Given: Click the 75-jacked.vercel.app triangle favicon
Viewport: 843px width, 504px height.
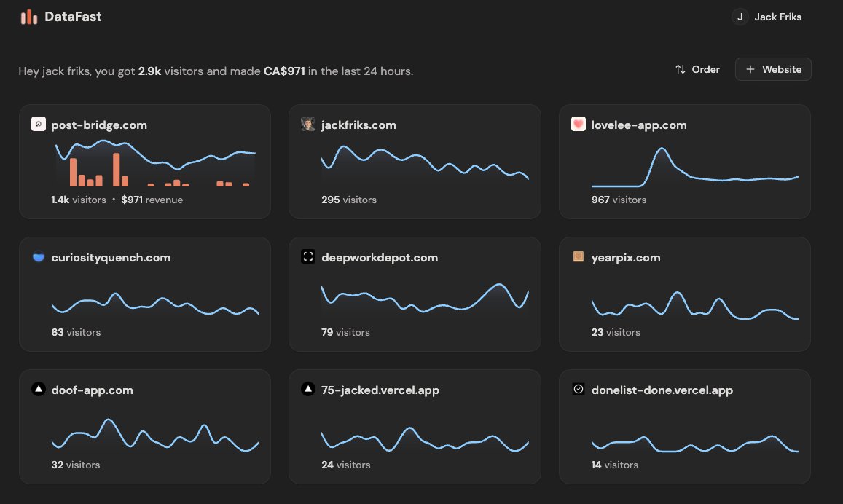Looking at the screenshot, I should pyautogui.click(x=308, y=389).
